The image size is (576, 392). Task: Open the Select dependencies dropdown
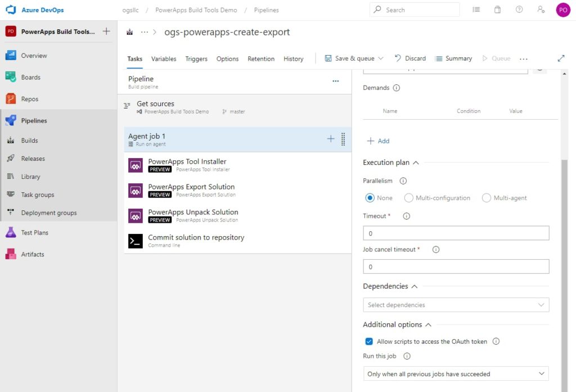coord(456,304)
